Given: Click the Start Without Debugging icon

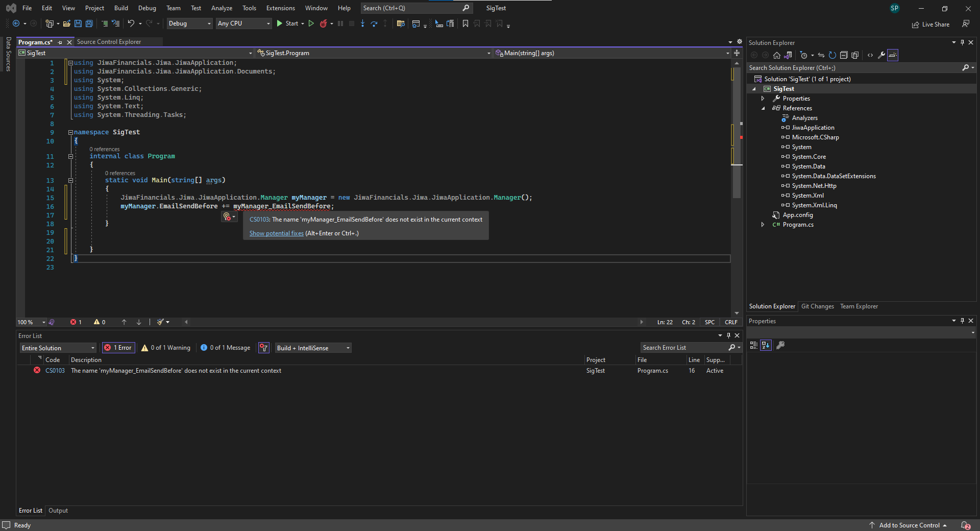Looking at the screenshot, I should point(311,23).
